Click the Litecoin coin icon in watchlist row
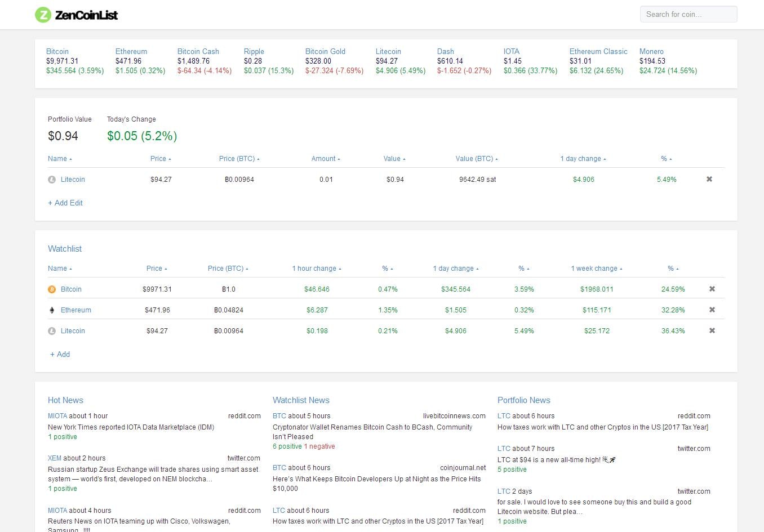 [52, 331]
